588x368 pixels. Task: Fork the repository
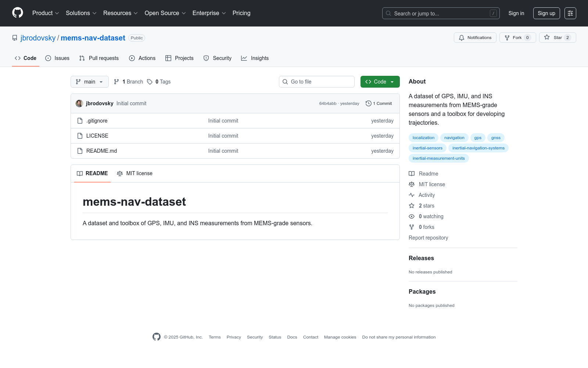(x=517, y=38)
